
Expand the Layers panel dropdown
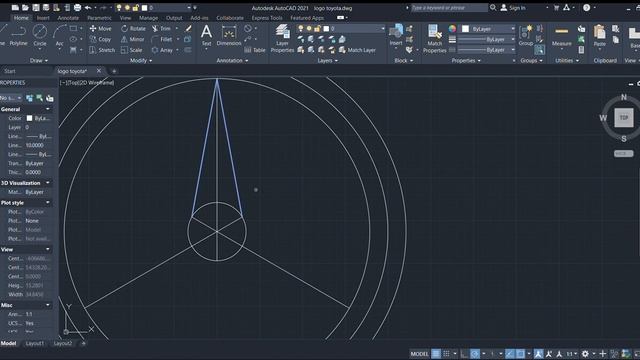pyautogui.click(x=328, y=60)
